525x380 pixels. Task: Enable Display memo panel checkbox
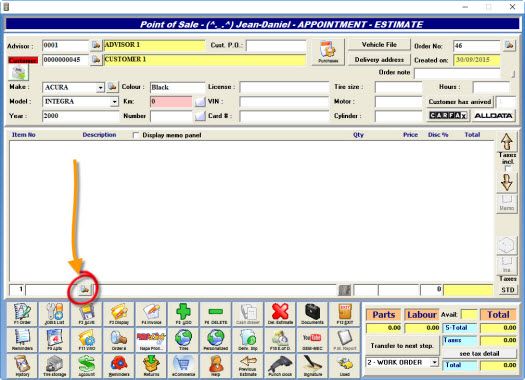(x=136, y=135)
